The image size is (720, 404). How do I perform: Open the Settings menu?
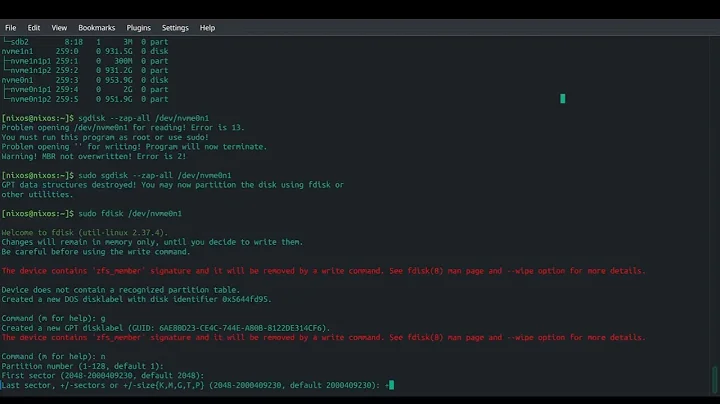click(x=175, y=28)
